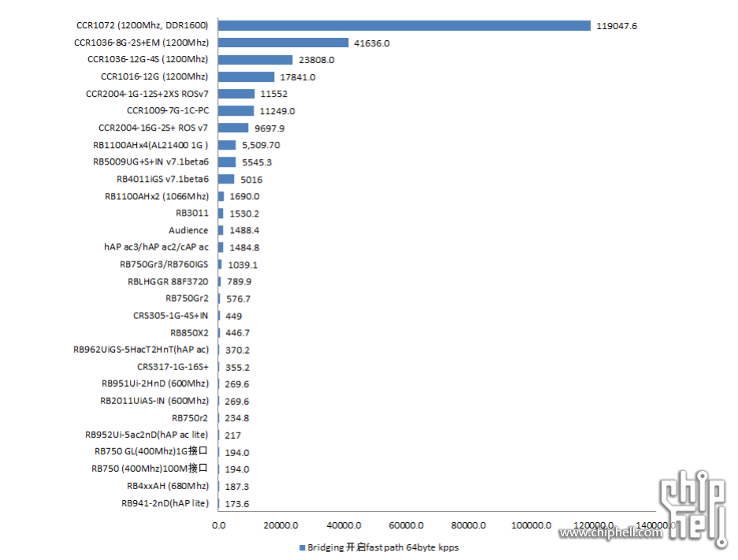Click the CRS317-1G-16S+ label

[x=172, y=367]
